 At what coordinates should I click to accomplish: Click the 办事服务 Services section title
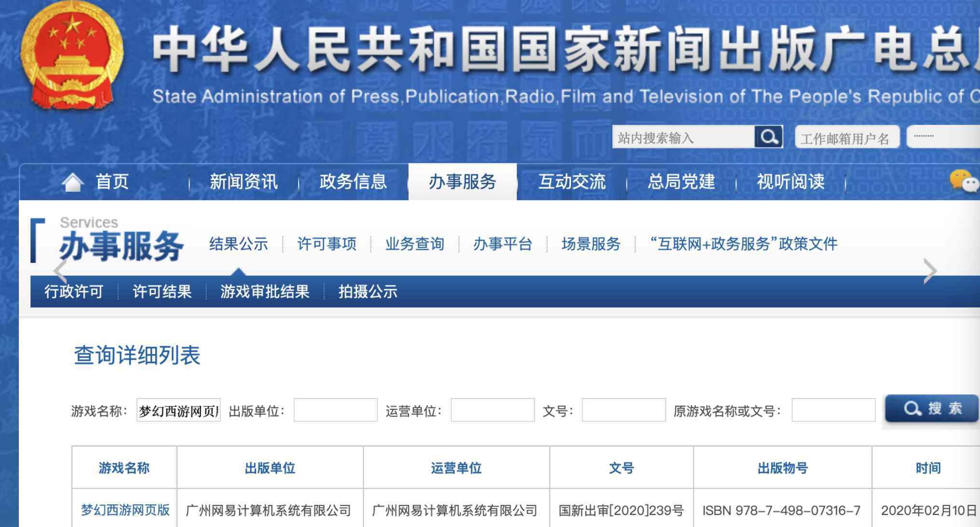121,240
